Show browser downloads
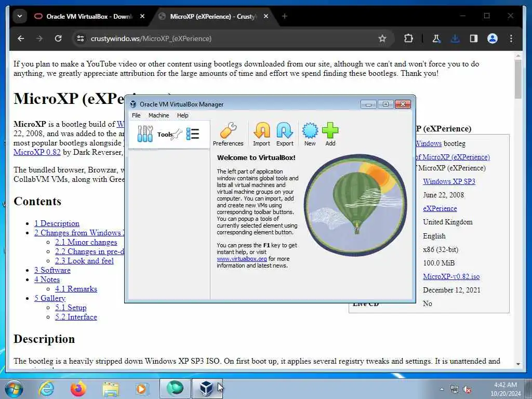 455,38
